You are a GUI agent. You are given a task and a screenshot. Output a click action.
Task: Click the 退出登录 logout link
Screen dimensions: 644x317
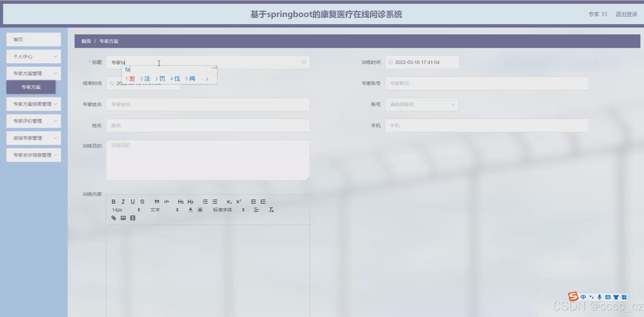tap(626, 14)
